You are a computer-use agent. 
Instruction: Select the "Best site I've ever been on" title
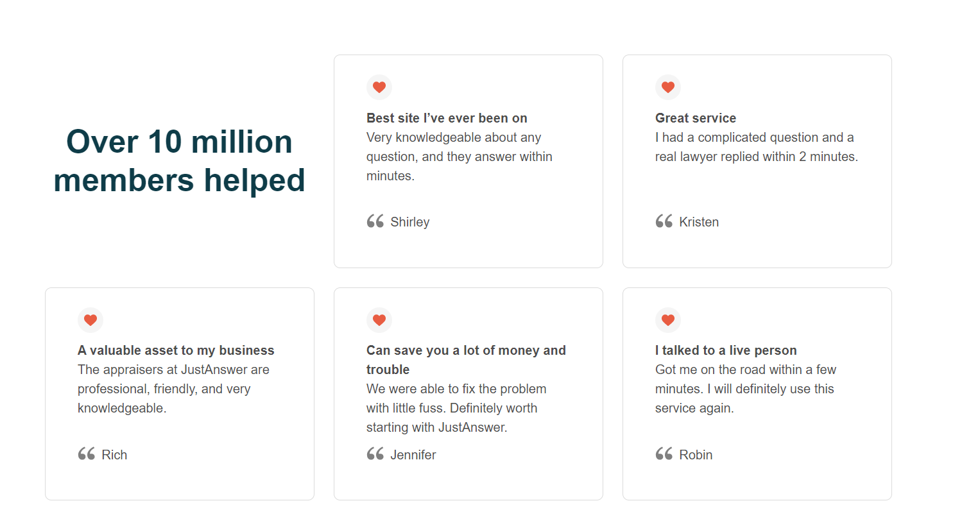tap(447, 118)
